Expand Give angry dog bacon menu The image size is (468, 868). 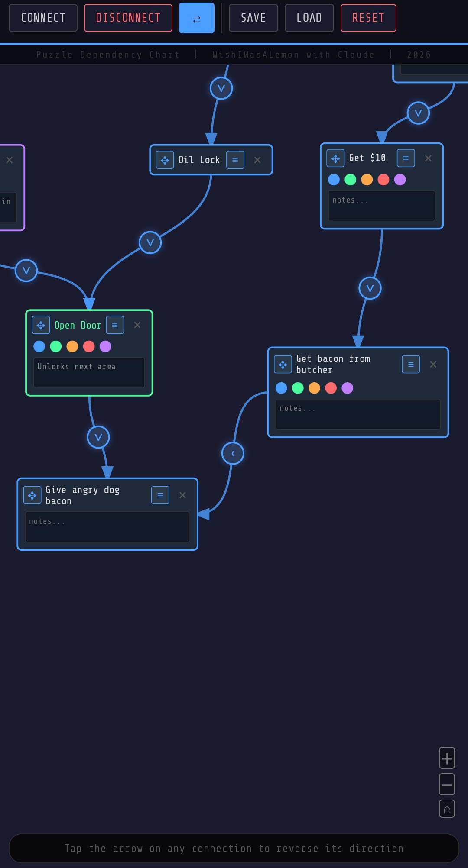pyautogui.click(x=160, y=495)
